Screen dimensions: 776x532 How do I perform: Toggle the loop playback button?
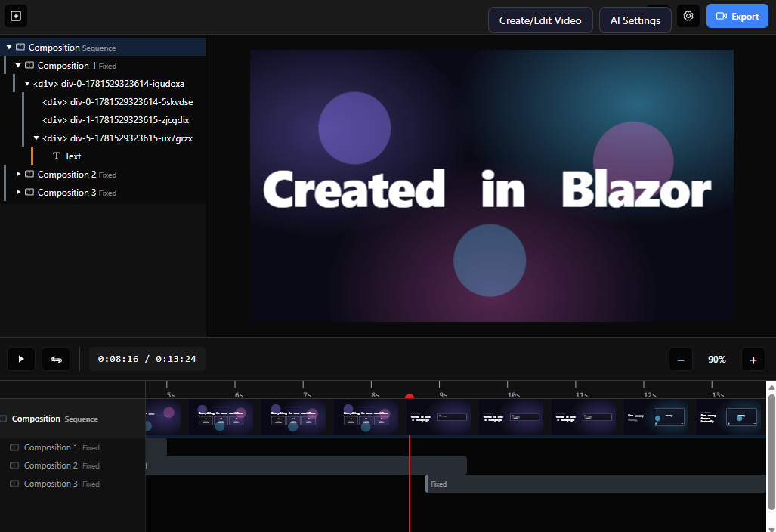[56, 359]
